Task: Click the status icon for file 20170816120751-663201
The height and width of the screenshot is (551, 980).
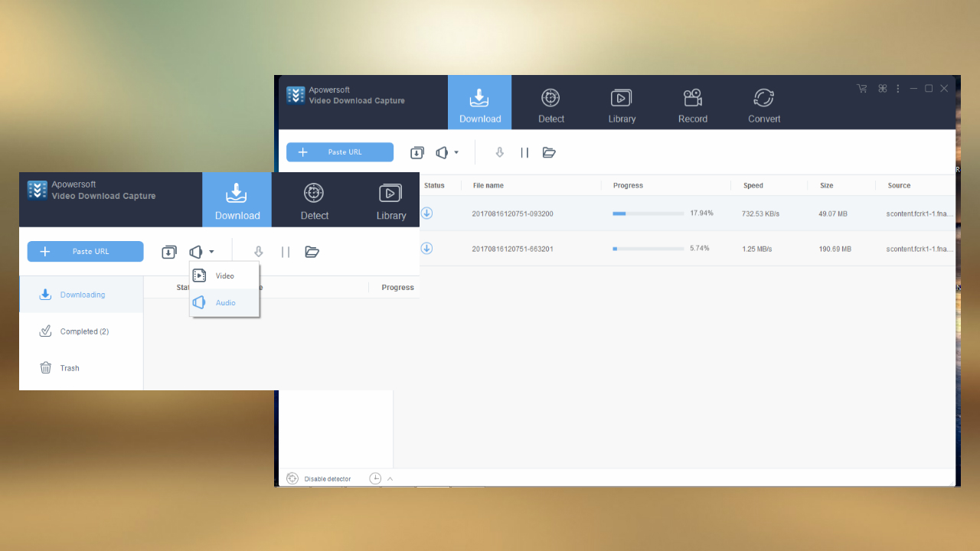Action: (426, 248)
